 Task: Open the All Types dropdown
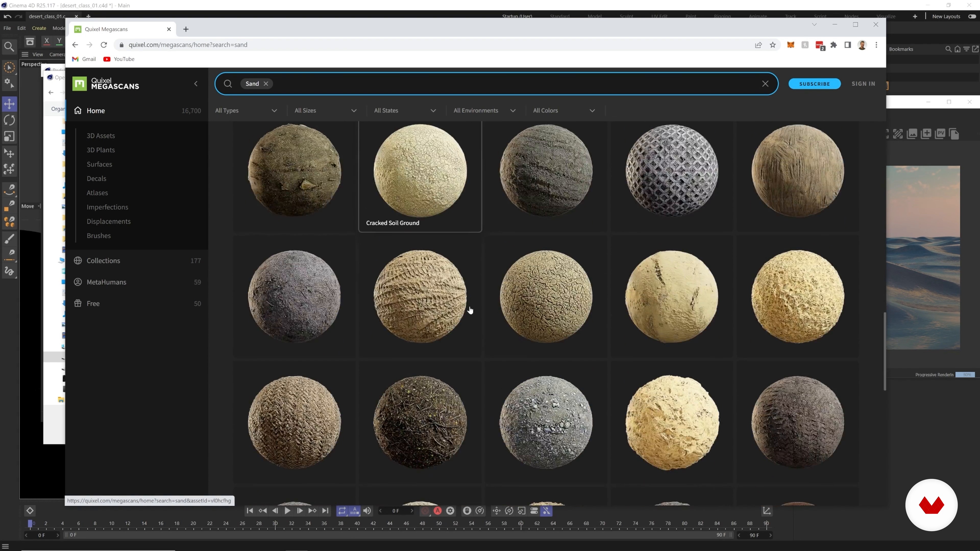click(x=246, y=111)
